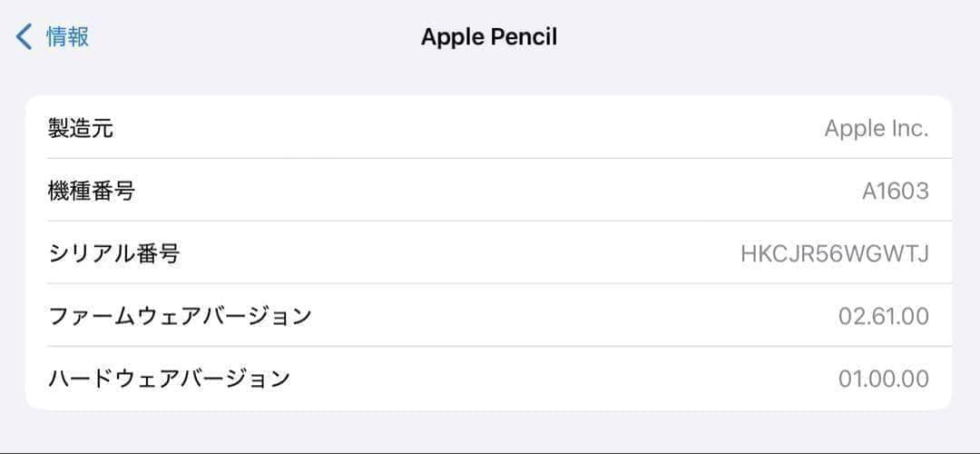Click blank middle of the 製造元 row
The height and width of the screenshot is (454, 980).
[472, 128]
